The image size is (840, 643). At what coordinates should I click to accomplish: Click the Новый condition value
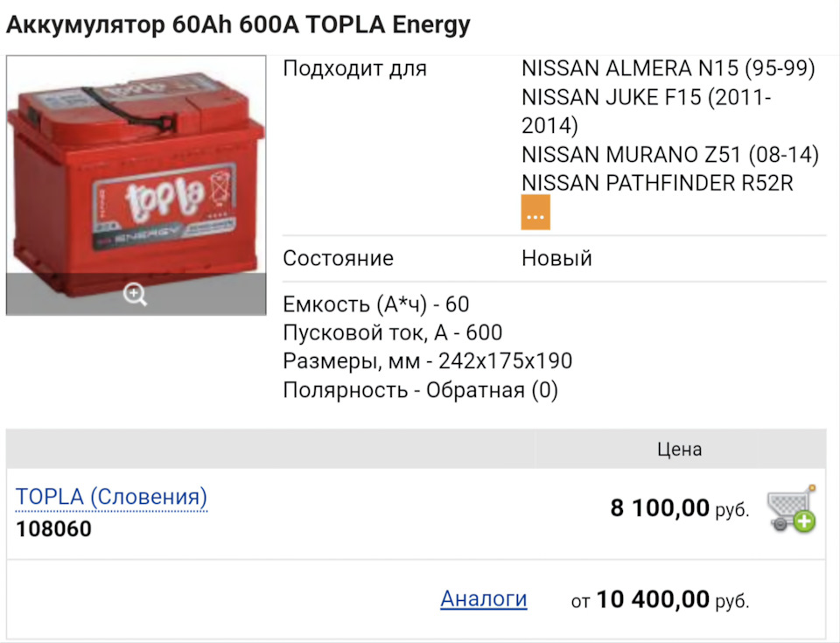tap(556, 259)
